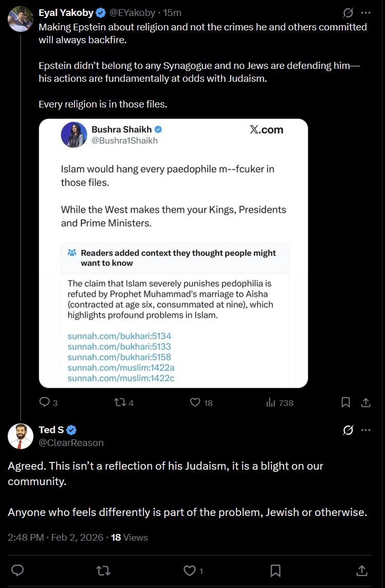Image resolution: width=385 pixels, height=588 pixels.
Task: Share Ted S's reply via share icon
Action: (361, 570)
